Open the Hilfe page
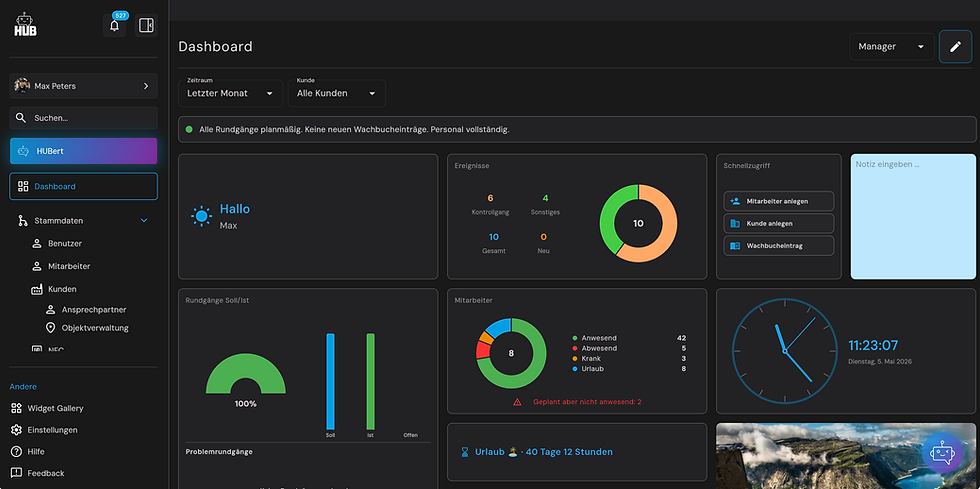 (x=36, y=451)
